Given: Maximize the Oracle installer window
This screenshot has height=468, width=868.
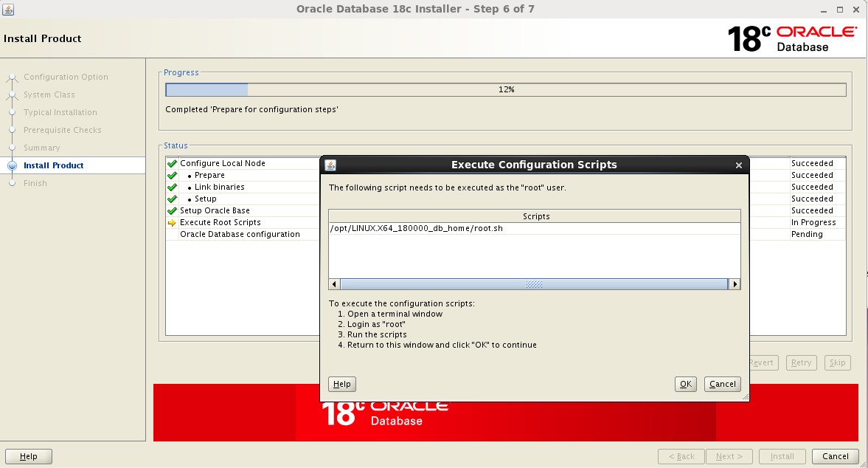Looking at the screenshot, I should 840,10.
